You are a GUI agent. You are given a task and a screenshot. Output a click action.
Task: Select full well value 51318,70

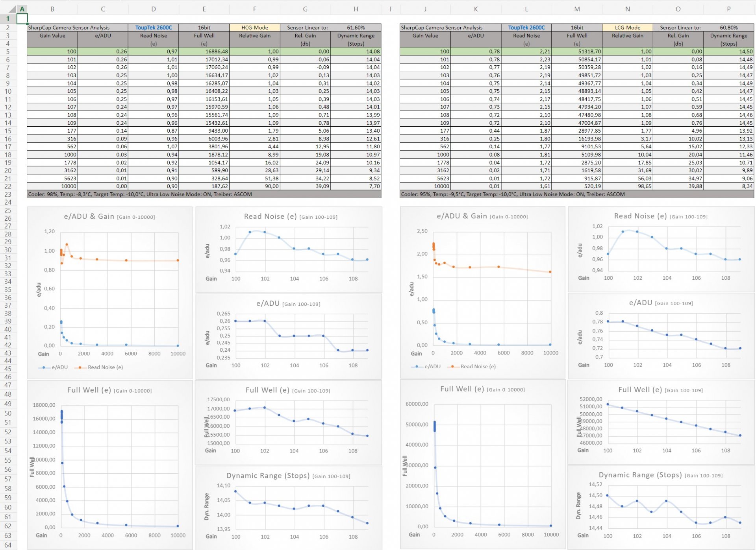coord(577,52)
